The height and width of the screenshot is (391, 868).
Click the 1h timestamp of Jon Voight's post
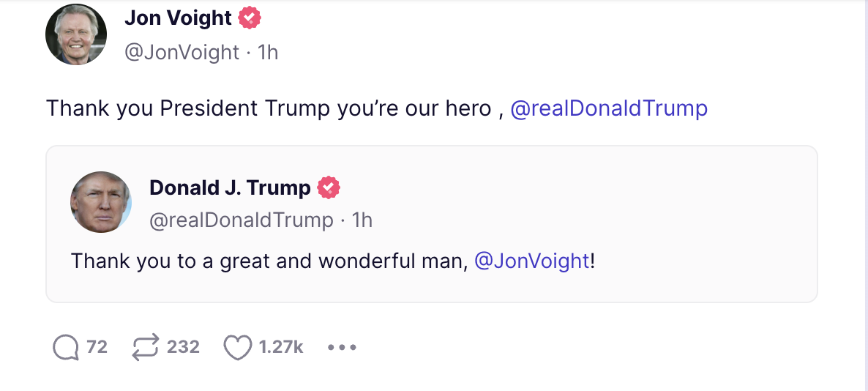click(269, 52)
